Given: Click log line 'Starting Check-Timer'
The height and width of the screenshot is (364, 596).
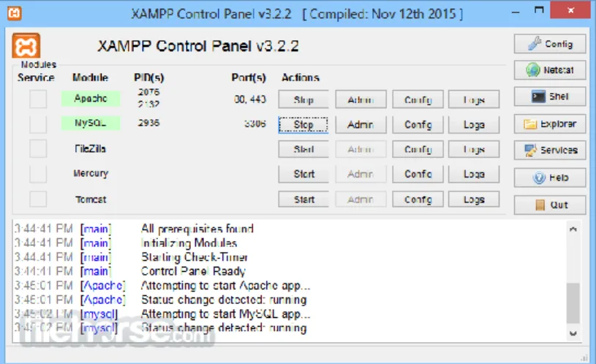Looking at the screenshot, I should (195, 257).
